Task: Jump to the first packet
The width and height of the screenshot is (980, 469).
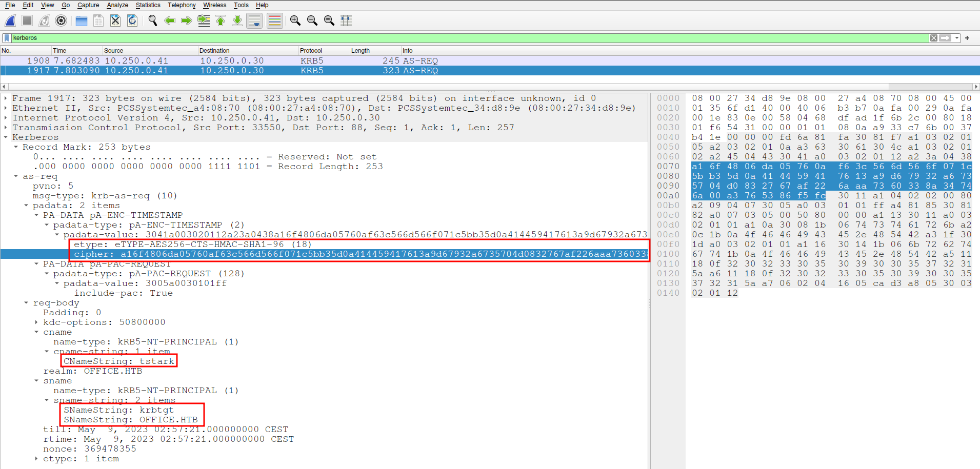Action: click(221, 21)
